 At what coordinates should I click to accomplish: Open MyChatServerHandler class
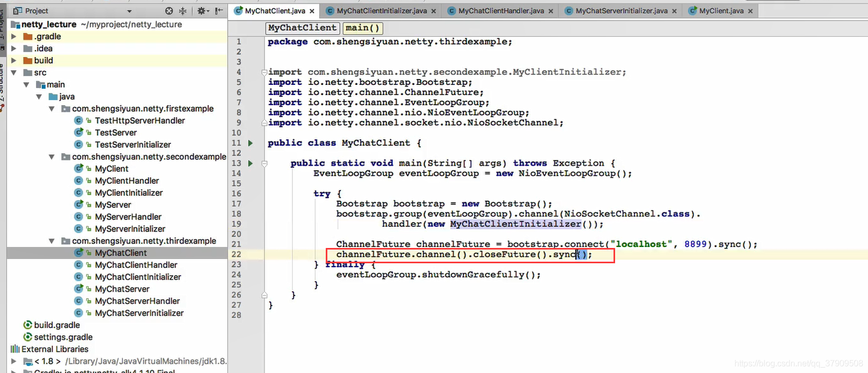click(137, 301)
